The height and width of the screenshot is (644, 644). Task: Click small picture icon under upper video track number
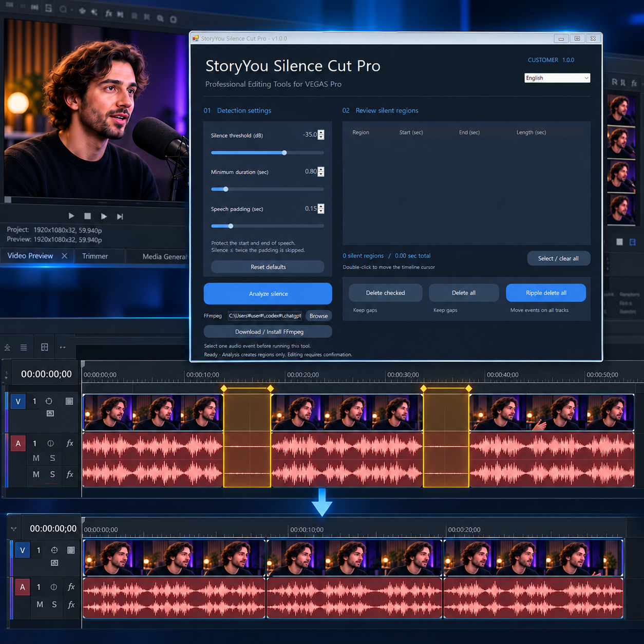tap(50, 413)
